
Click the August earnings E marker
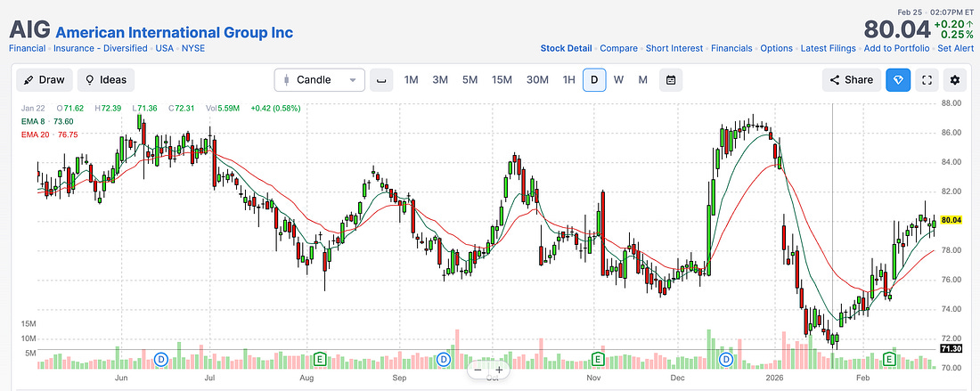pos(320,359)
